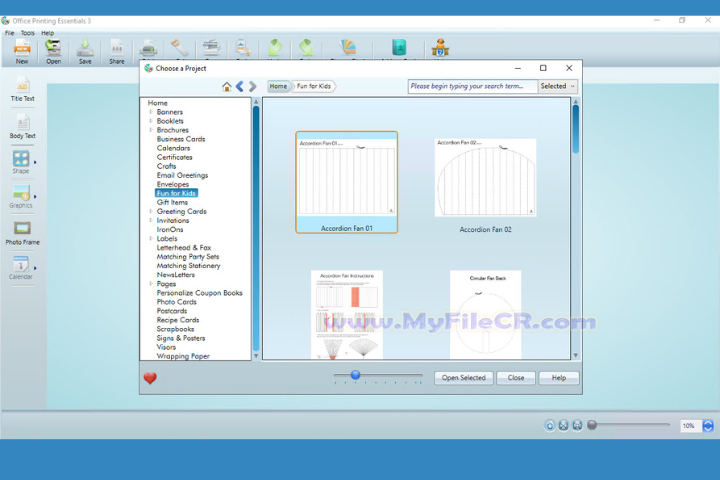Select Business Cards in the category tree
Screen dimensions: 720x480
click(x=181, y=139)
